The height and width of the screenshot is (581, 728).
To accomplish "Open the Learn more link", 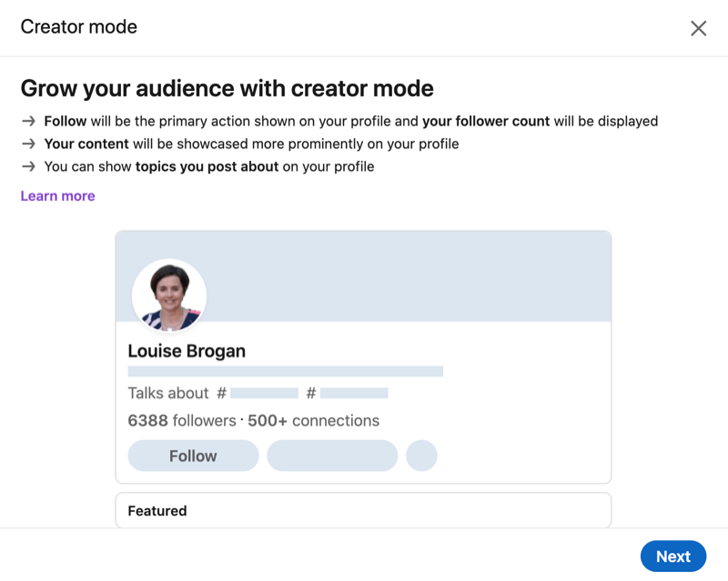I will click(57, 195).
